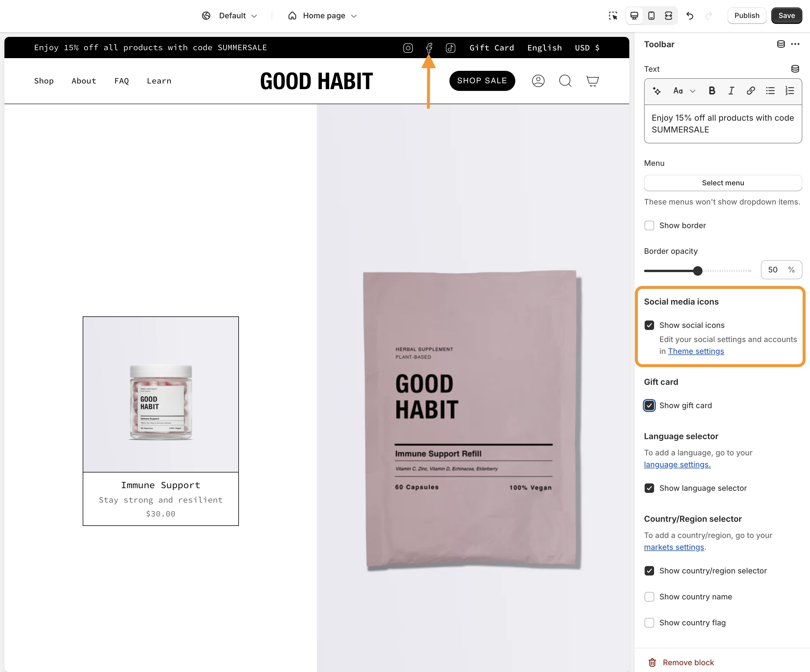This screenshot has width=810, height=672.
Task: Insert link in text editor
Action: pyautogui.click(x=751, y=91)
